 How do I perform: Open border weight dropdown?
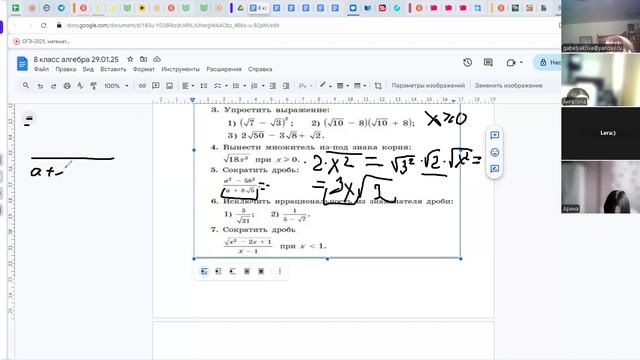point(342,86)
